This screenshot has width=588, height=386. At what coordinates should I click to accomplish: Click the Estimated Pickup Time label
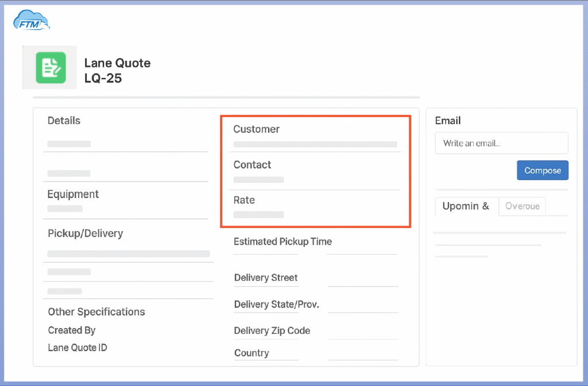point(283,242)
